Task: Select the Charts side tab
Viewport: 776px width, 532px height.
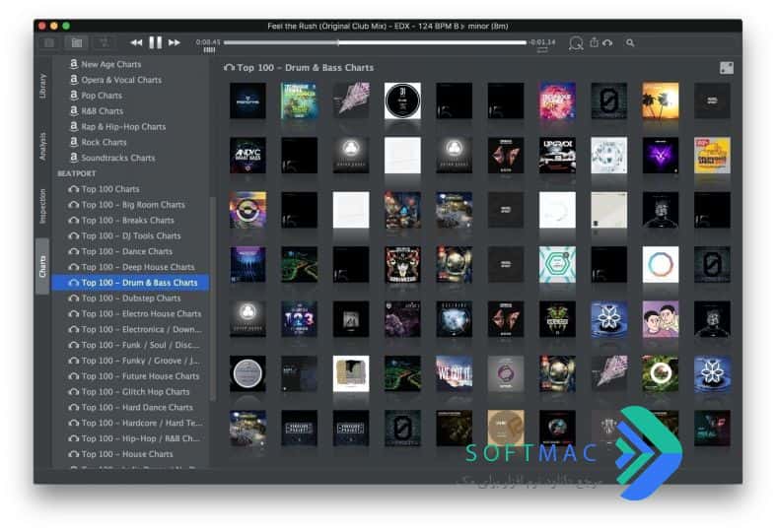Action: click(x=42, y=267)
